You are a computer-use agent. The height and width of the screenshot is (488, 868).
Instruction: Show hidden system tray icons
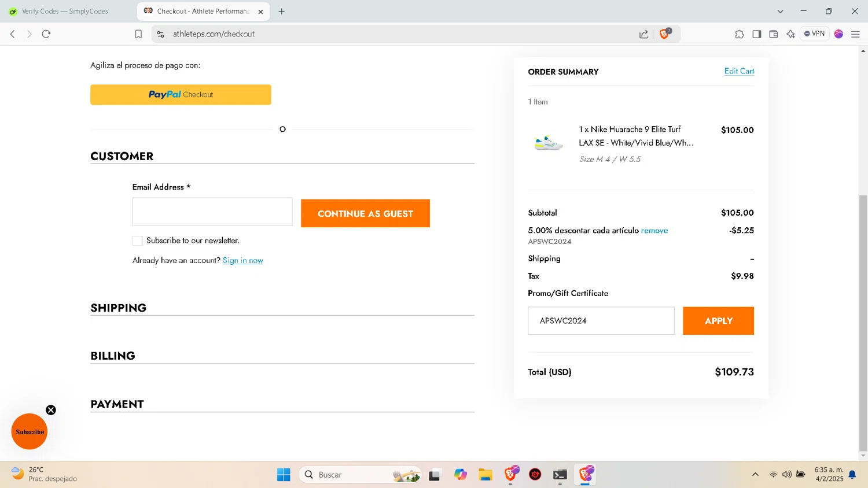pyautogui.click(x=755, y=475)
